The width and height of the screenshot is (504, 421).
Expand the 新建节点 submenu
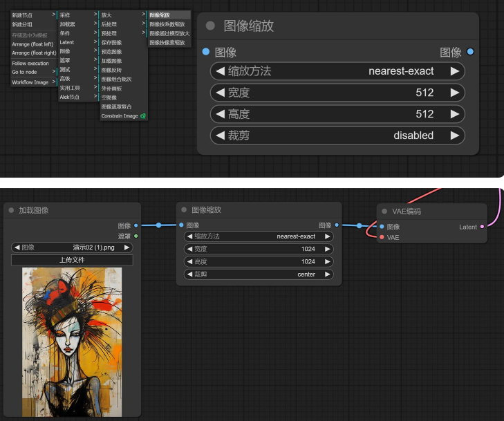pyautogui.click(x=33, y=15)
